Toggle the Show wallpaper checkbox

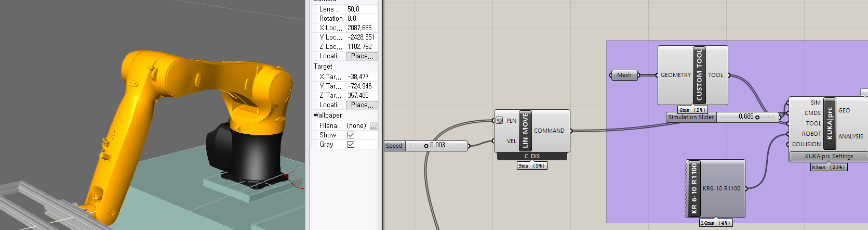tap(351, 135)
